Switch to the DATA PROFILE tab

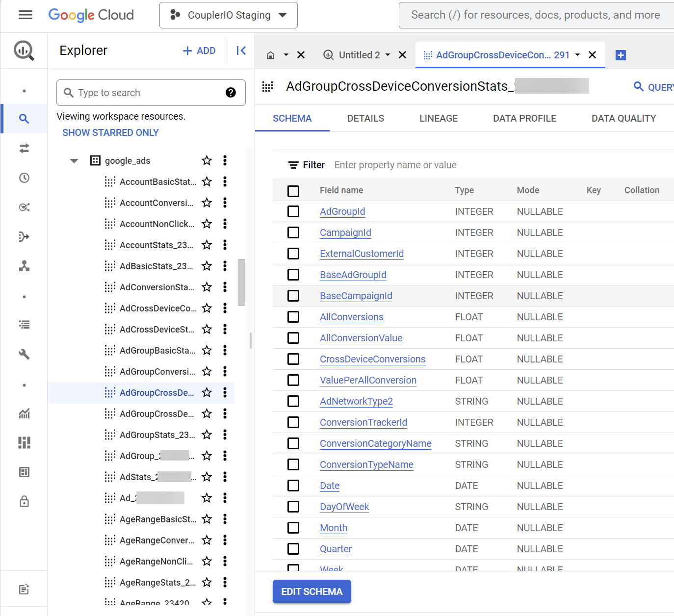click(x=524, y=118)
